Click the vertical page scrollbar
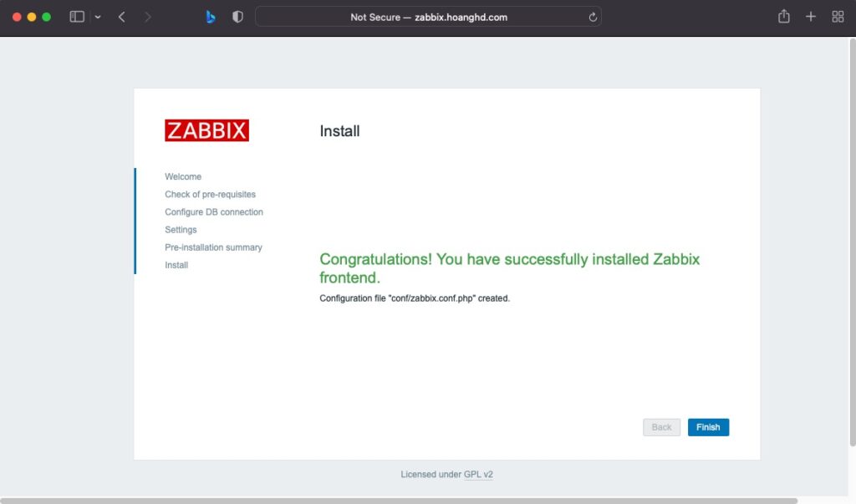Viewport: 856px width, 504px height. coord(852,243)
